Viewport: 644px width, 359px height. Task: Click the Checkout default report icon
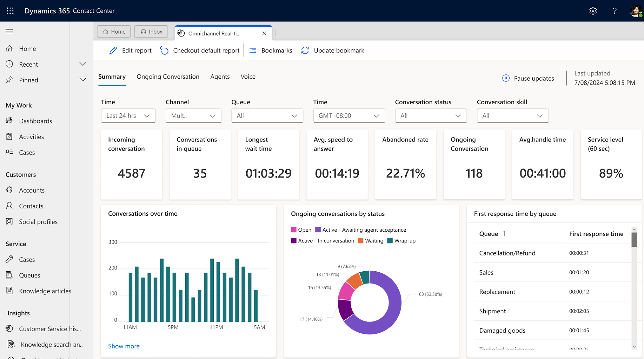click(164, 50)
